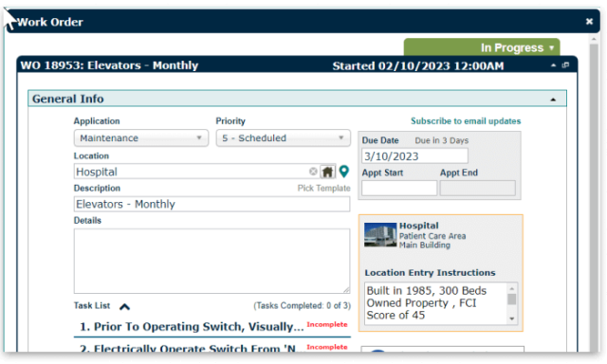Click the Appt End field
The width and height of the screenshot is (607, 364).
(477, 189)
